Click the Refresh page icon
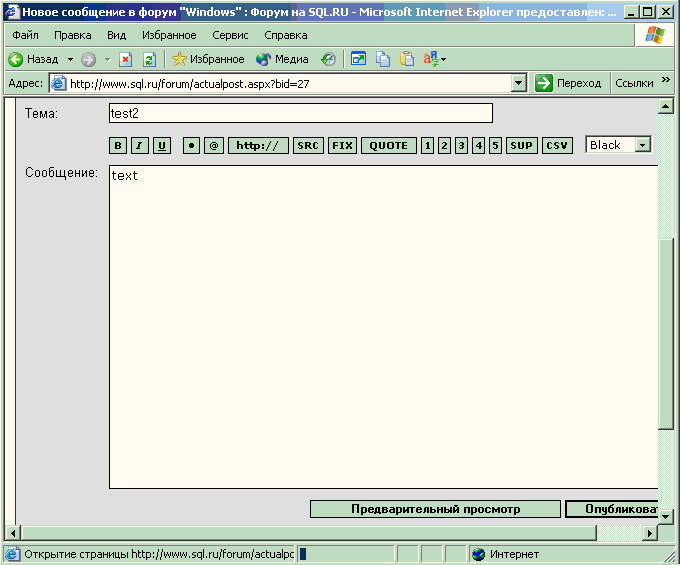The width and height of the screenshot is (680, 565). pyautogui.click(x=148, y=59)
